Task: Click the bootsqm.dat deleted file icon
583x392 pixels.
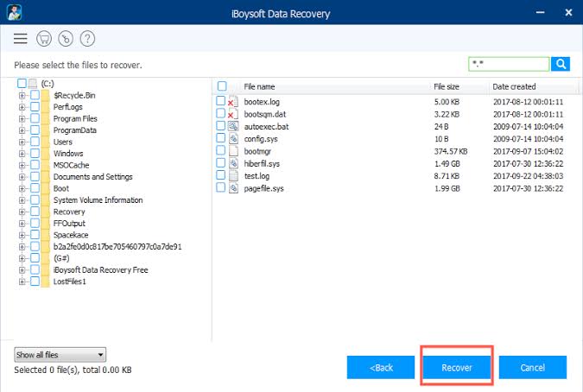Action: point(233,114)
